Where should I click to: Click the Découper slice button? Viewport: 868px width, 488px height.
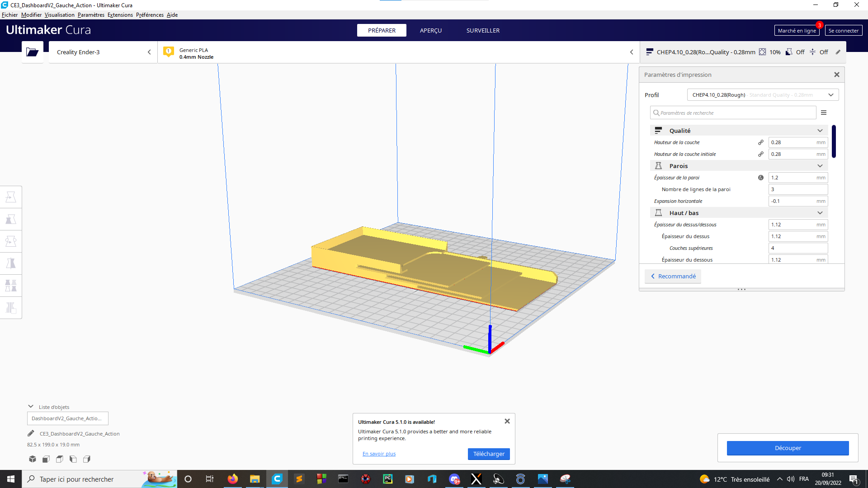click(788, 448)
